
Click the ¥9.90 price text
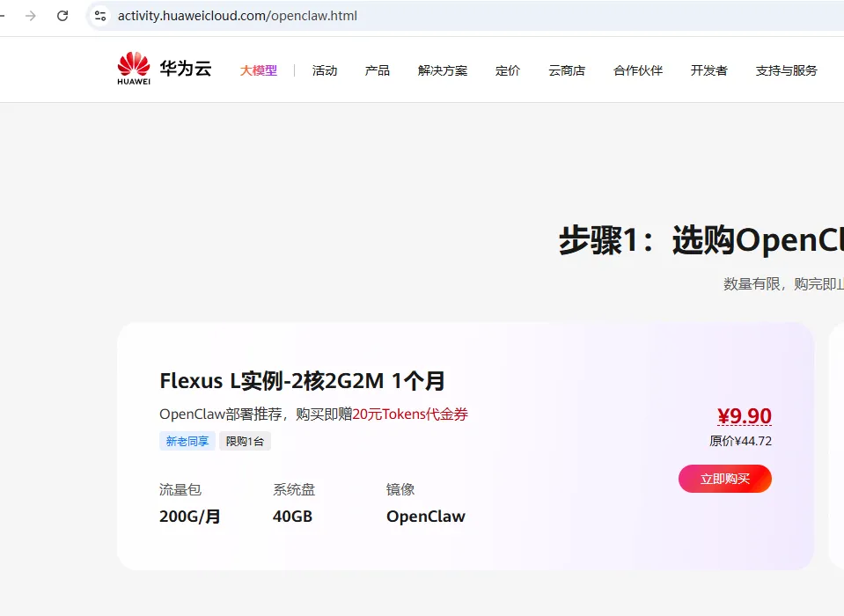(x=745, y=416)
